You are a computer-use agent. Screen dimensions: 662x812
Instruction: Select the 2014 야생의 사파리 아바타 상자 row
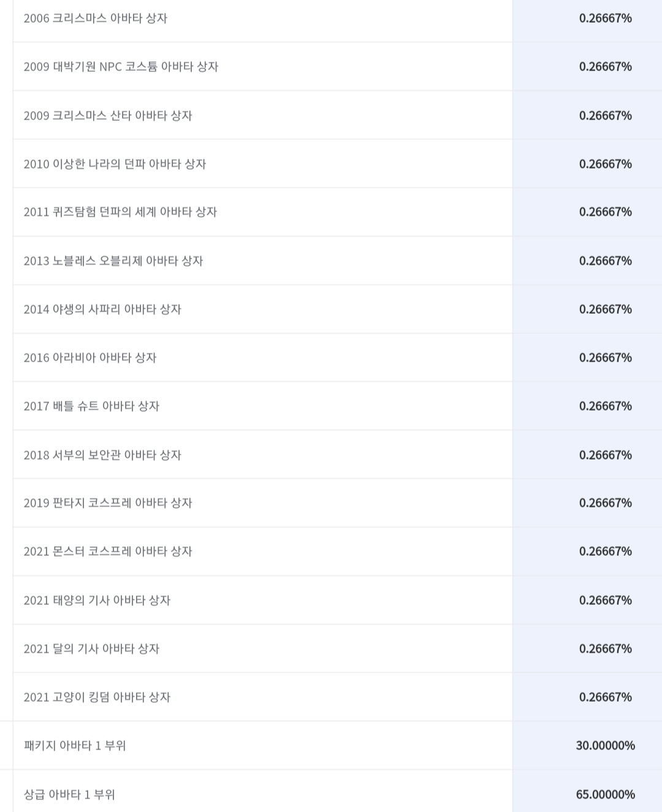tap(337, 309)
